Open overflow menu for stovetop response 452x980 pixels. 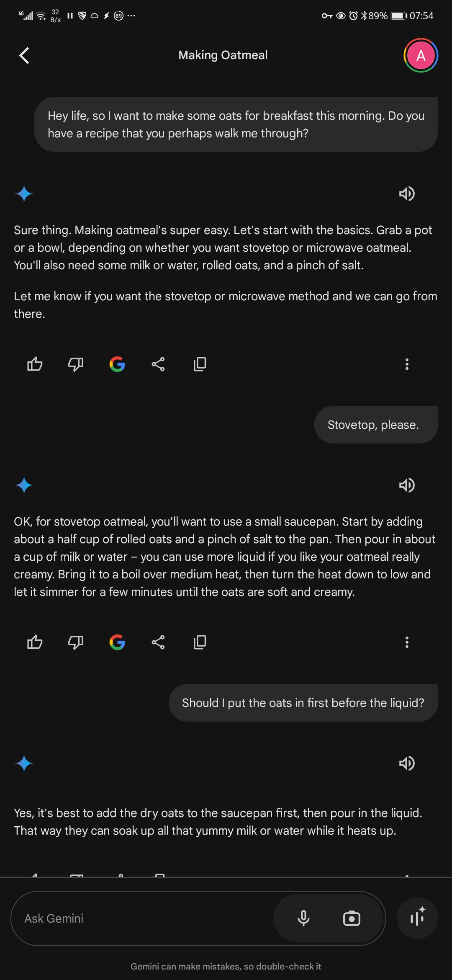[x=406, y=642]
